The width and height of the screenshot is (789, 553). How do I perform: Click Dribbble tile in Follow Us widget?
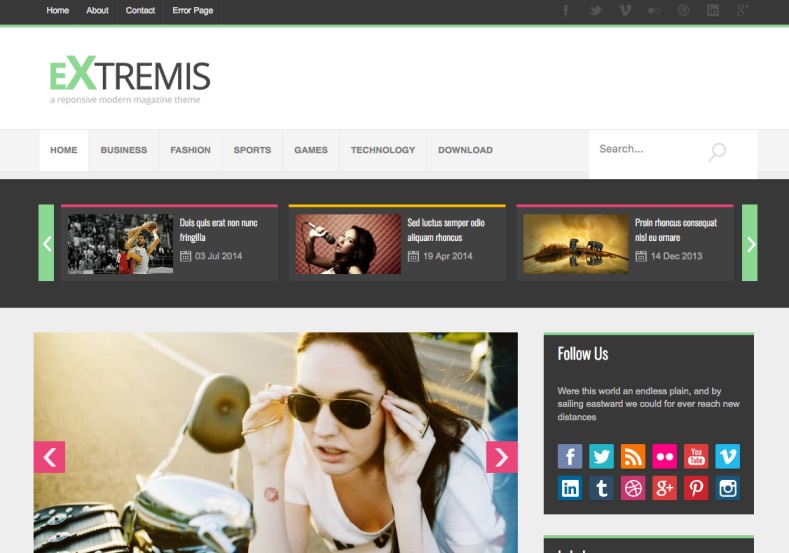coord(633,488)
